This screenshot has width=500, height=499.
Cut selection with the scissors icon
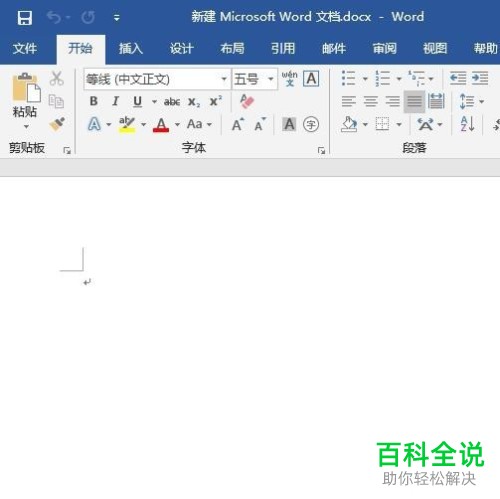(x=57, y=79)
